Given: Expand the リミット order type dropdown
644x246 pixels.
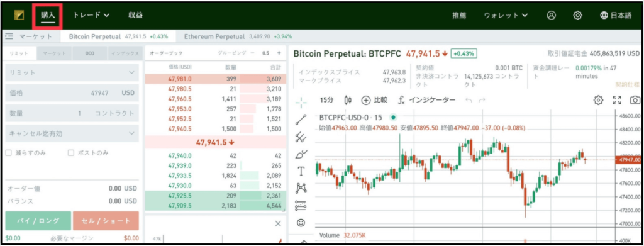Looking at the screenshot, I should [72, 73].
